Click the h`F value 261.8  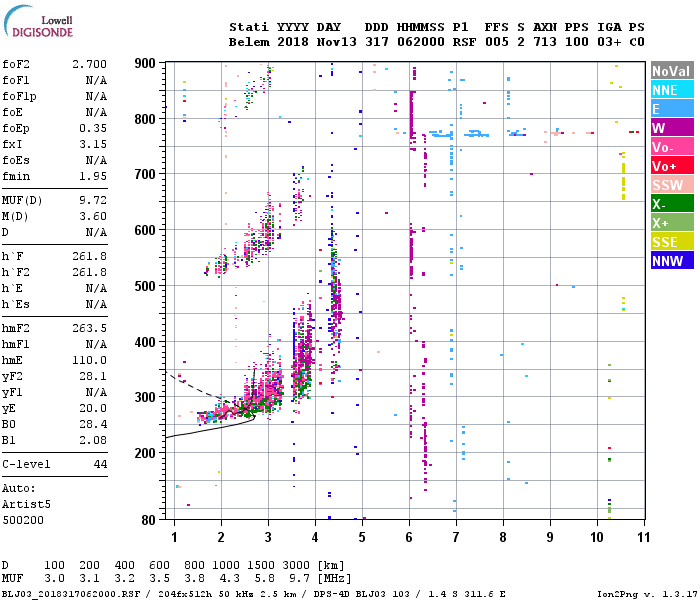click(x=89, y=257)
